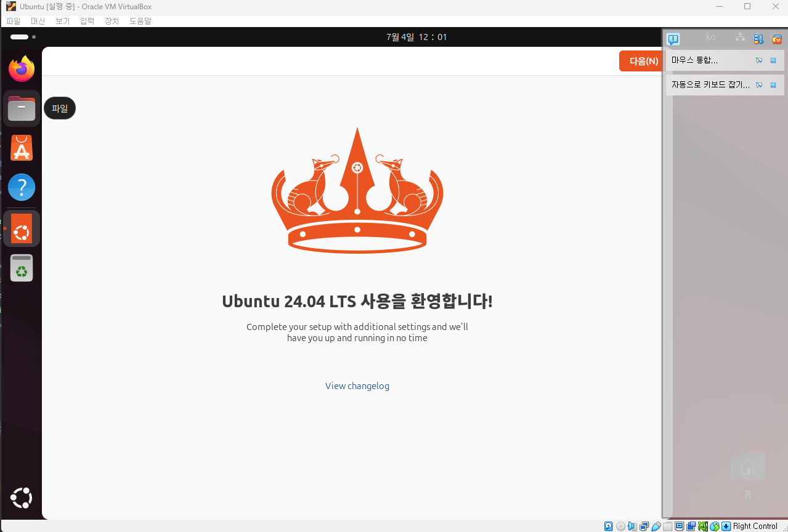Click the keyboard capture arrow status icon
The image size is (788, 532).
pyautogui.click(x=726, y=526)
